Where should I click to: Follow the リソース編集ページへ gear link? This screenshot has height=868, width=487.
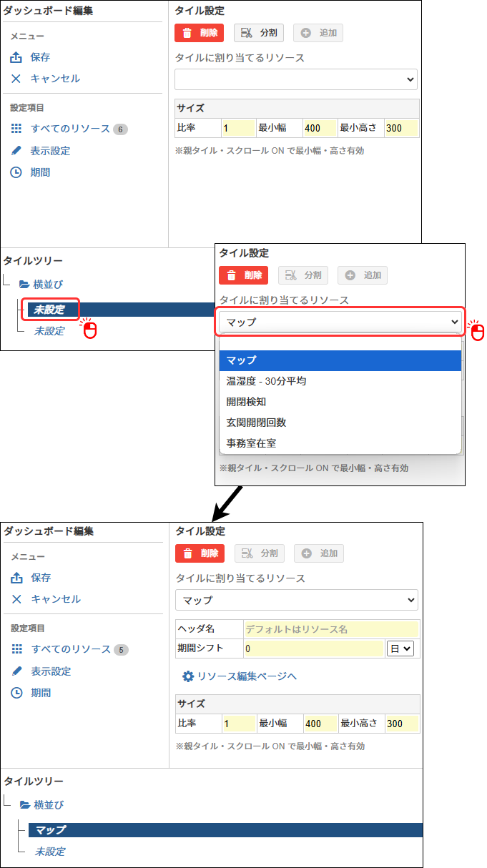[240, 676]
